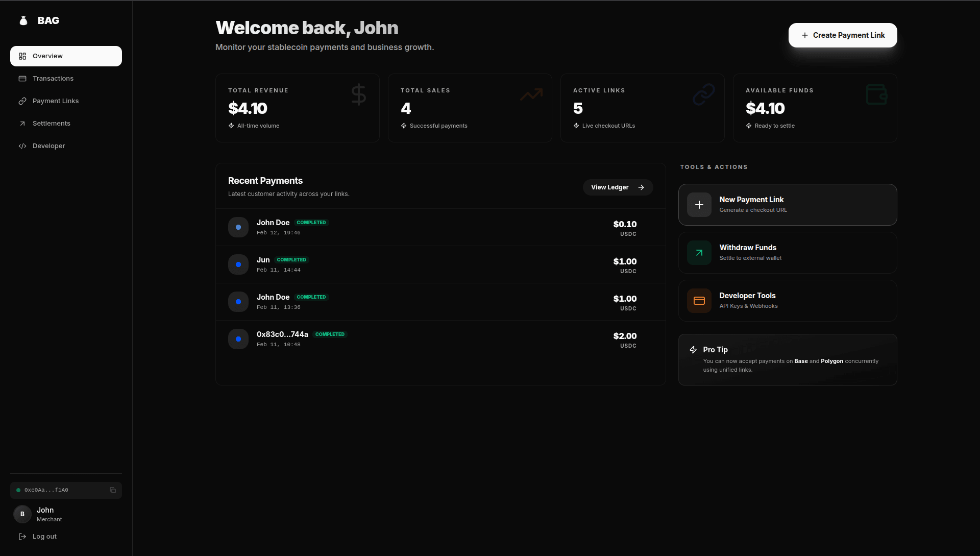Click the wallet icon on Available Funds card
980x556 pixels.
(x=876, y=94)
